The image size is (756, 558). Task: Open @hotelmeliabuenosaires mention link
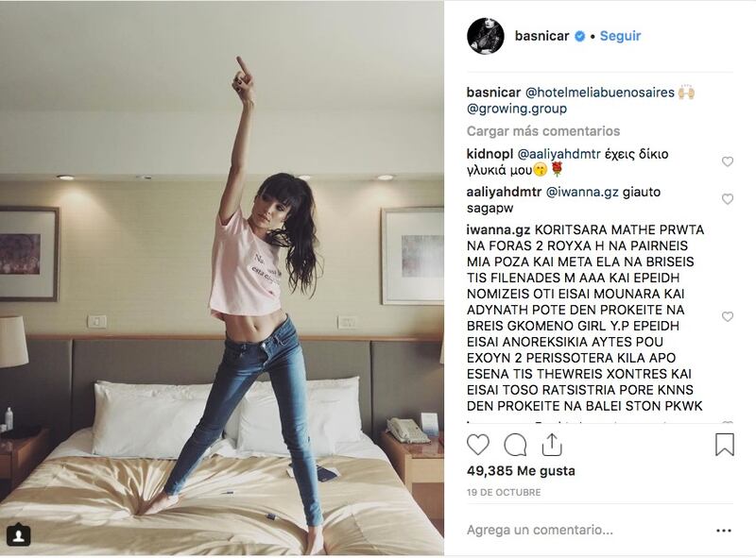[599, 92]
